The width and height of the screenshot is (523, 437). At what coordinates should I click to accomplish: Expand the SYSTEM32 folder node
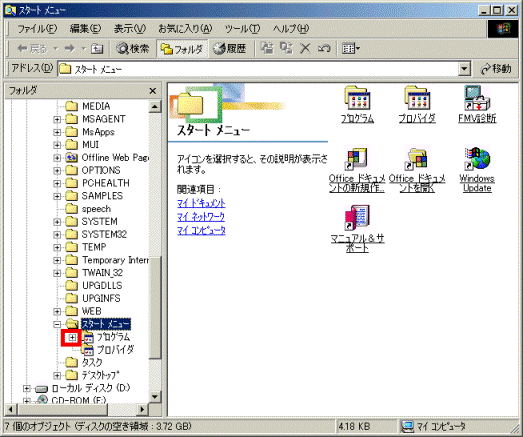tap(57, 235)
